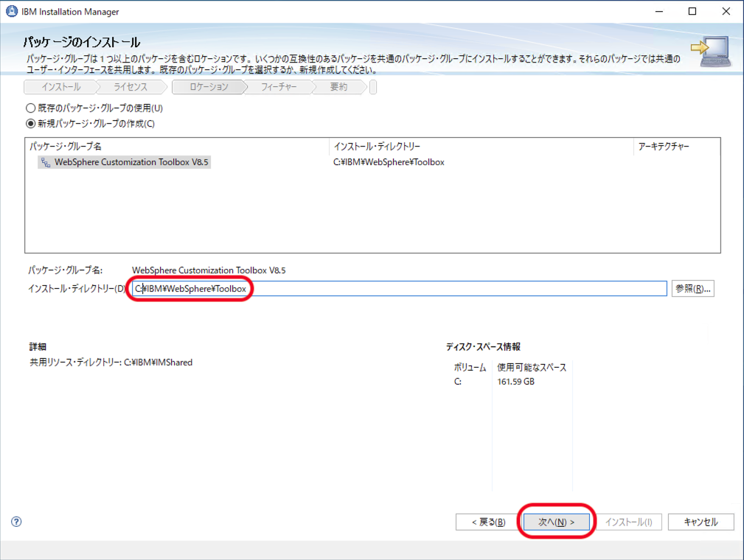Click the help question mark icon
This screenshot has width=744, height=560.
pos(16,522)
